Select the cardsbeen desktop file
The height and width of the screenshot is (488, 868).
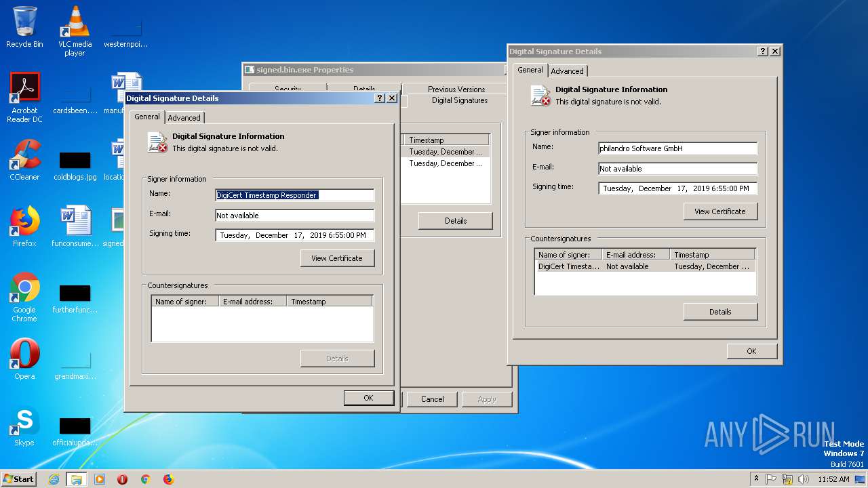click(75, 98)
